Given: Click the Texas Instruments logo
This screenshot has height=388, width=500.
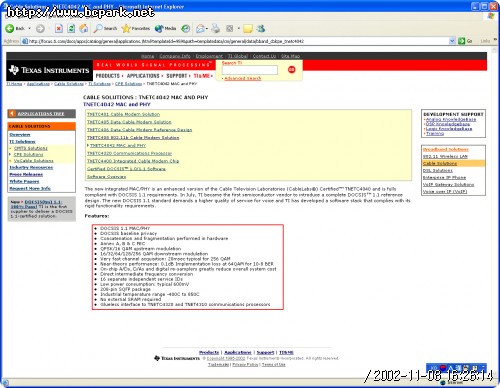Looking at the screenshot, I should click(49, 70).
